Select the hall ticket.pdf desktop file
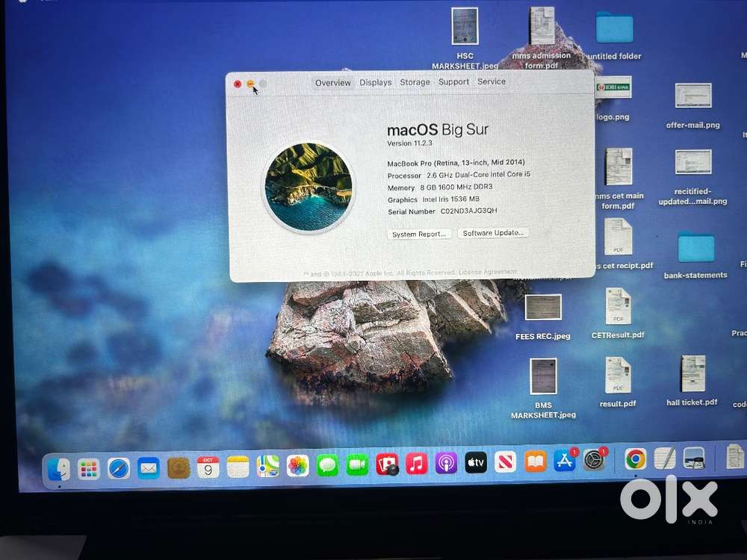Screen dimensions: 747x560 [x=692, y=373]
